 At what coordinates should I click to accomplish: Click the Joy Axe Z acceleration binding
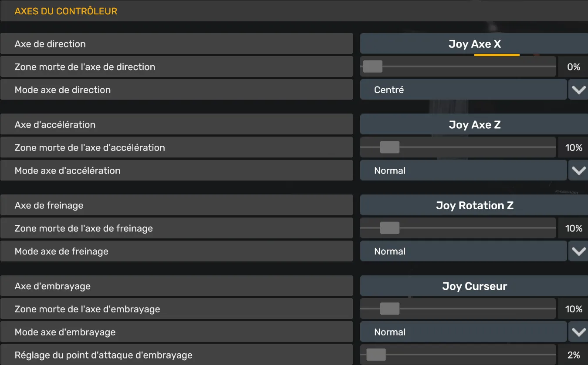[474, 125]
